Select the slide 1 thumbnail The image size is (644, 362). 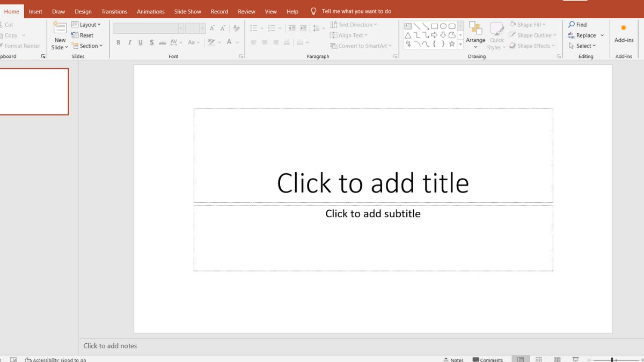pos(34,91)
